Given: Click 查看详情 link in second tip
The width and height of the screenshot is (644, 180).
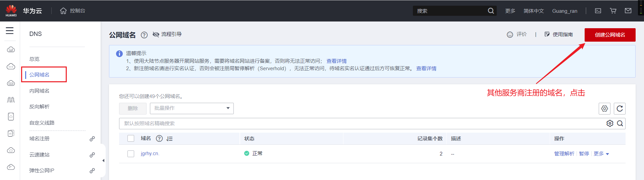Looking at the screenshot, I should [426, 68].
